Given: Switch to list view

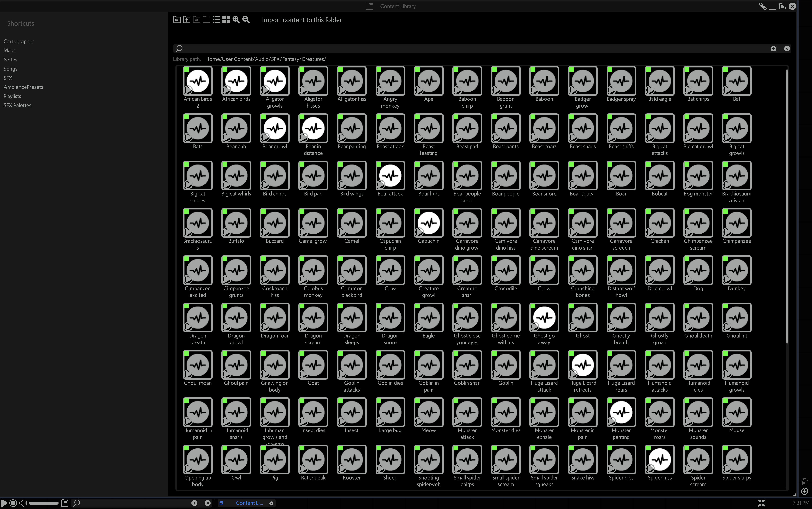Looking at the screenshot, I should coord(216,20).
